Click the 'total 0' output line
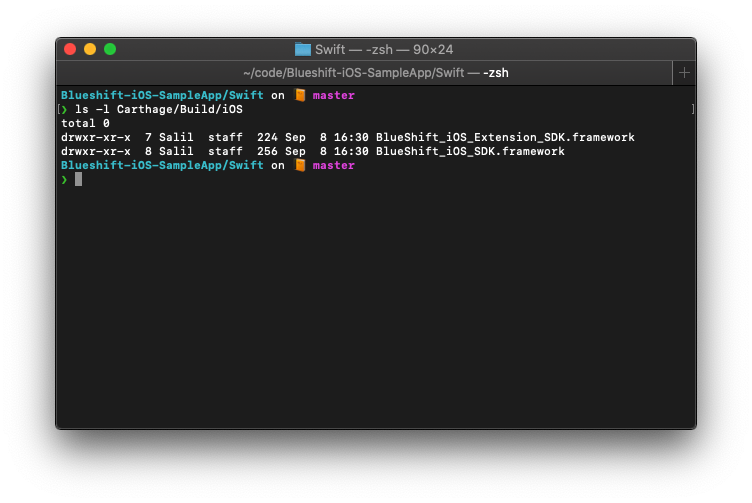This screenshot has width=752, height=503. pos(85,124)
